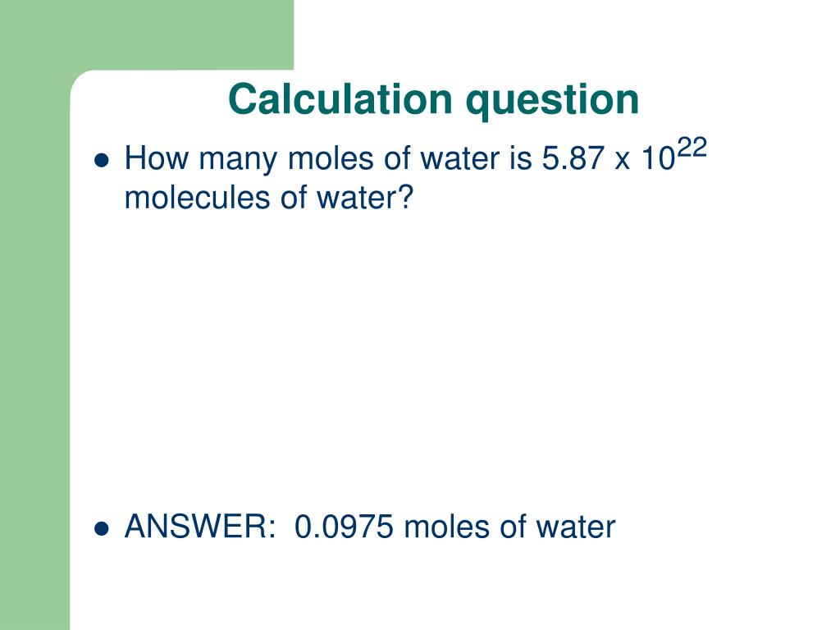
Task: Click the base number '10' in the question
Action: 659,159
